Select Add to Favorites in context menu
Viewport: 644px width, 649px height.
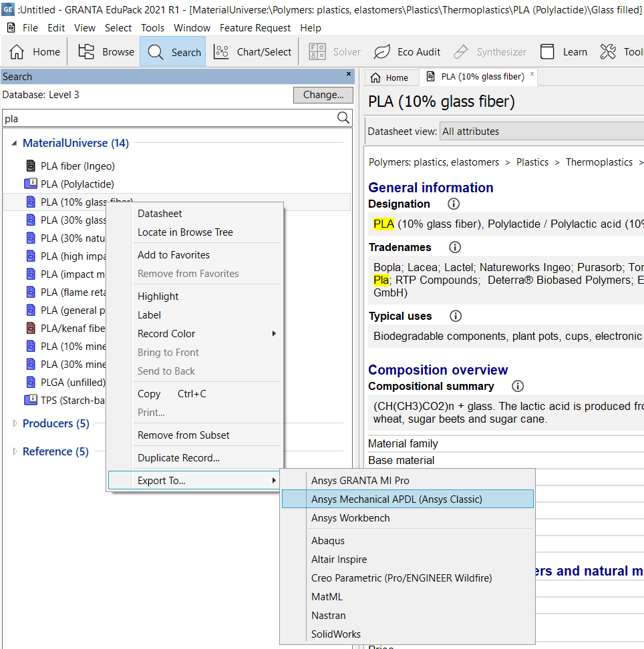point(174,255)
